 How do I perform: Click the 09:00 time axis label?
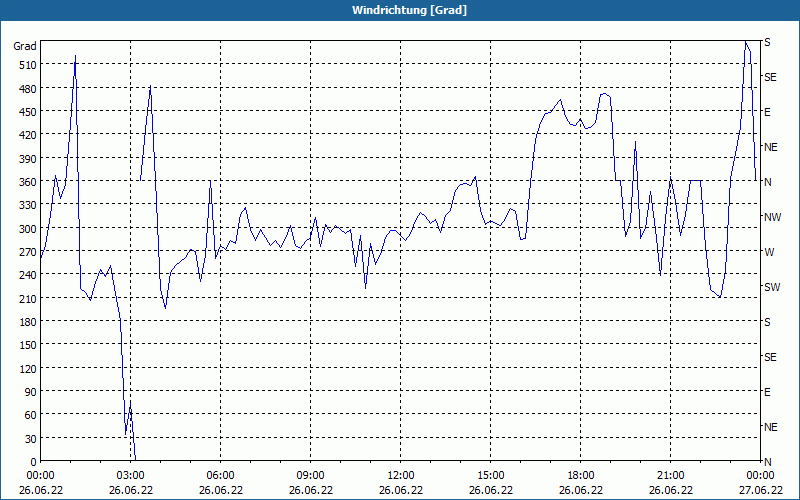click(x=310, y=476)
